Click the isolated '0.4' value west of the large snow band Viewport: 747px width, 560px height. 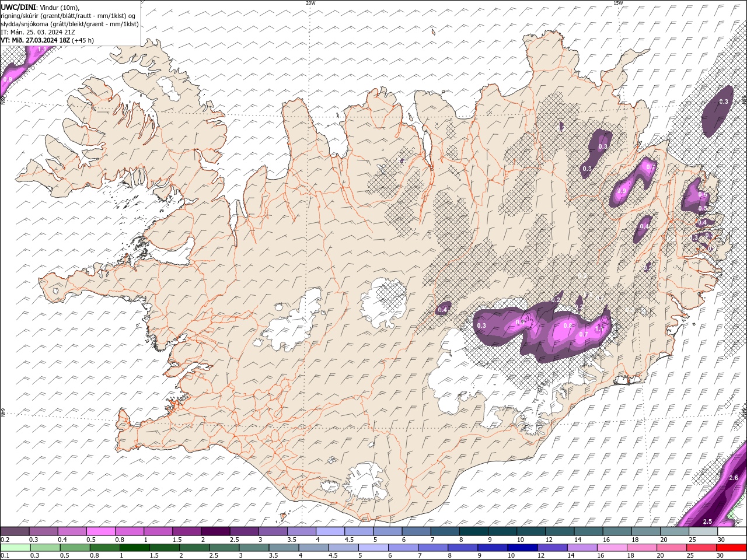(x=442, y=310)
